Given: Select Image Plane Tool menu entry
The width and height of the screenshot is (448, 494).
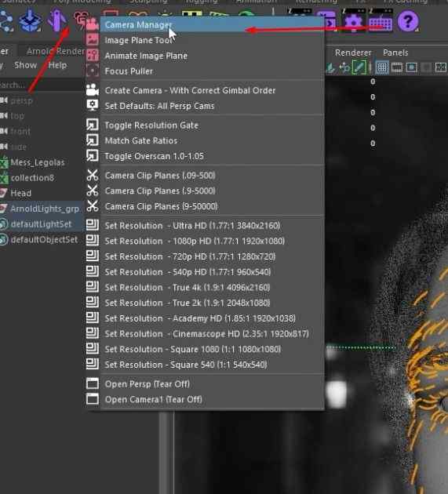Looking at the screenshot, I should tap(205, 40).
